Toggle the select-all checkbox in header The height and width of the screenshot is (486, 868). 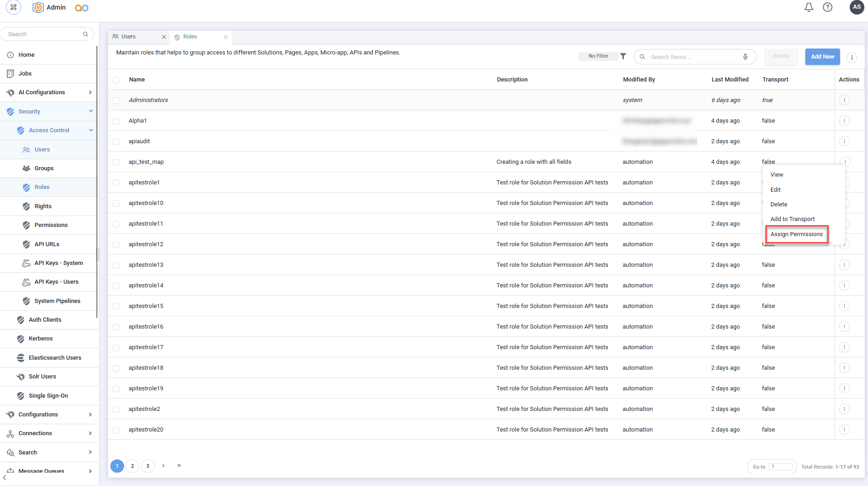(116, 80)
